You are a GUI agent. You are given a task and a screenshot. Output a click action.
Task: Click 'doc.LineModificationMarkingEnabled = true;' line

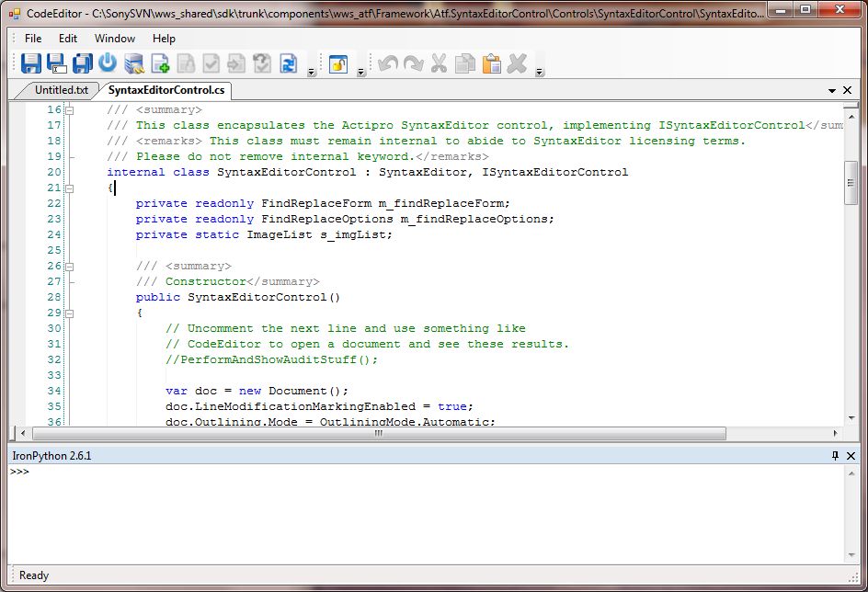click(x=319, y=406)
